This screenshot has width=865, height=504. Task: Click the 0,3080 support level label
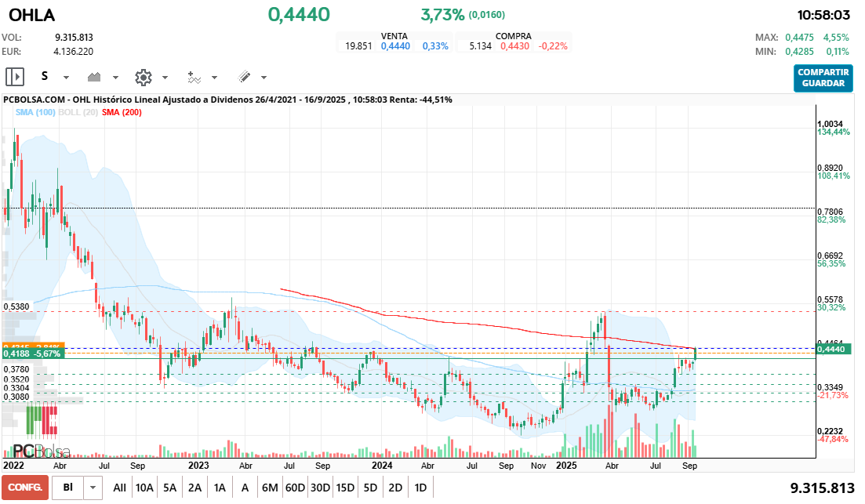click(16, 397)
